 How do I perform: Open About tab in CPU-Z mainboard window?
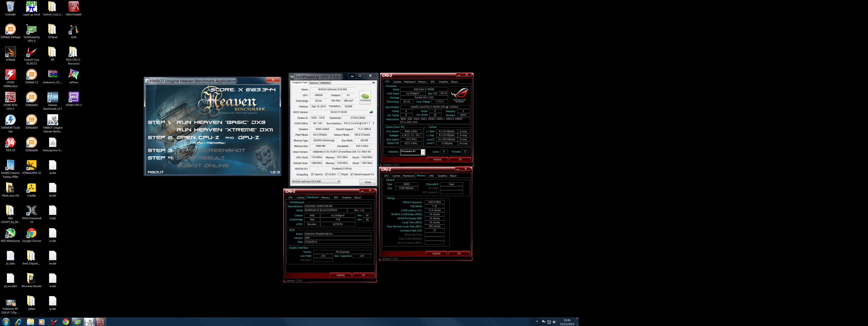coord(357,197)
